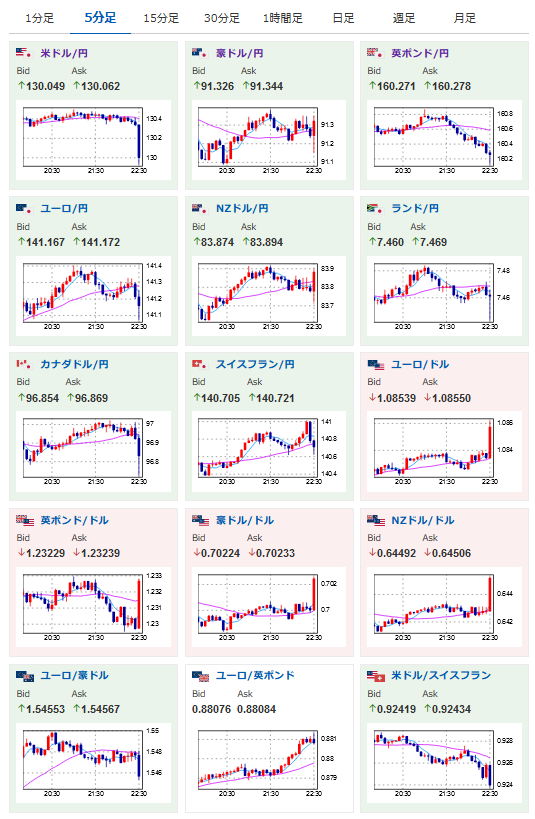Click the UK flag icon beside 英ポンド/円
The image size is (535, 819).
(x=375, y=53)
